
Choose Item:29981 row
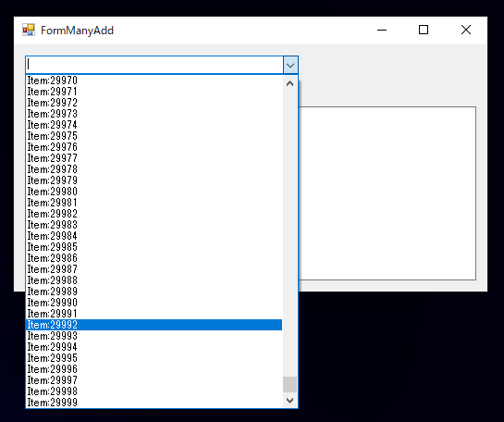154,203
